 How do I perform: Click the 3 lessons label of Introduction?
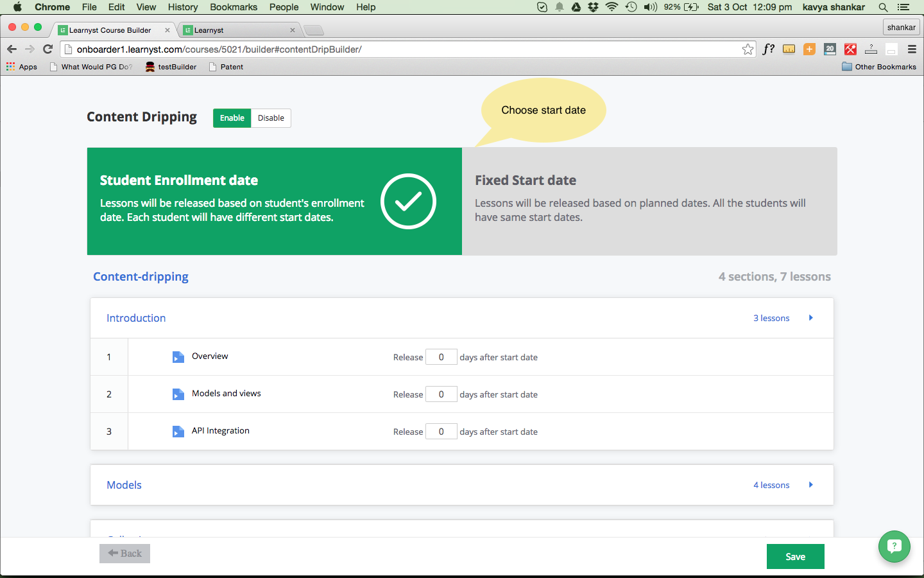click(771, 318)
